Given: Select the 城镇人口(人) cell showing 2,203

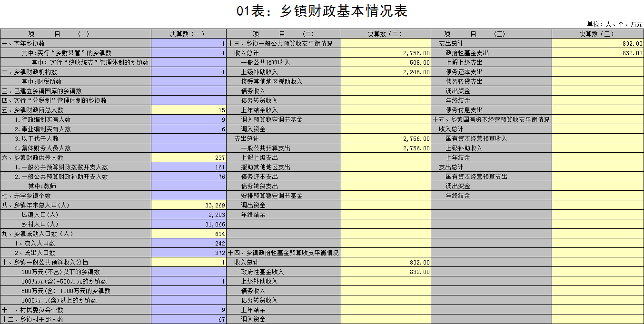Looking at the screenshot, I should (x=189, y=215).
